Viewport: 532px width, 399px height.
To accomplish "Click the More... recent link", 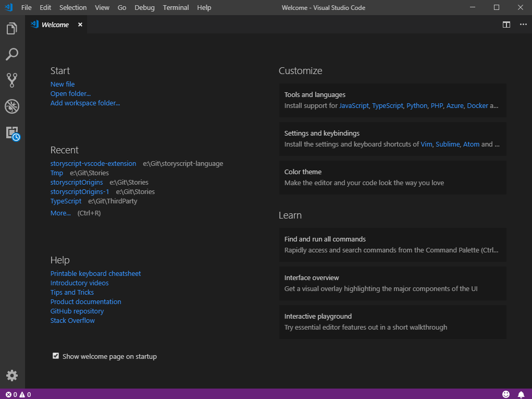I will click(x=61, y=213).
